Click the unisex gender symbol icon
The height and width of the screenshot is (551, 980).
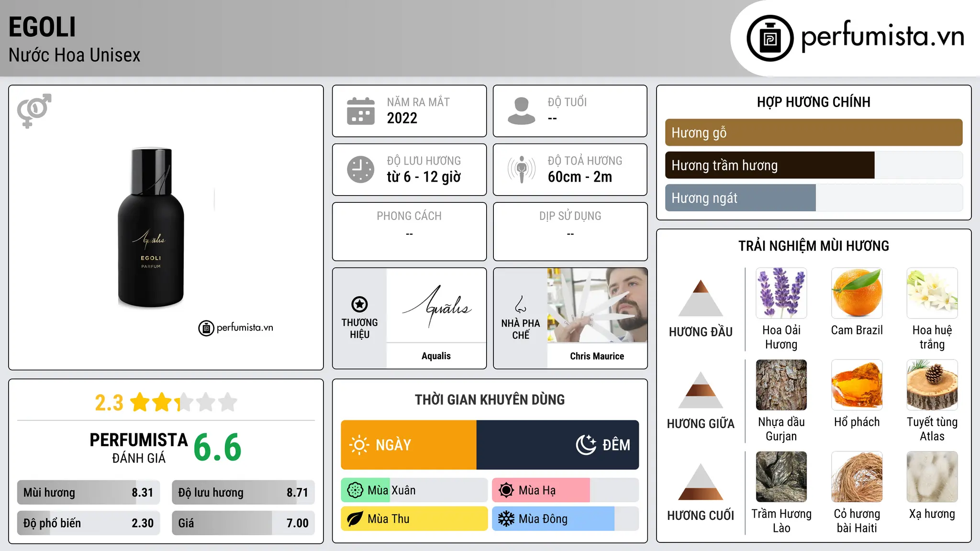pos(34,110)
